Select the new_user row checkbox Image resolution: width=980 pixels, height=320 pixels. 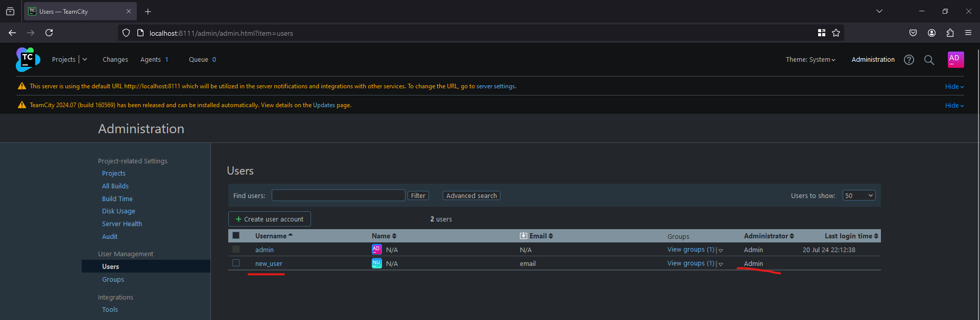(236, 263)
